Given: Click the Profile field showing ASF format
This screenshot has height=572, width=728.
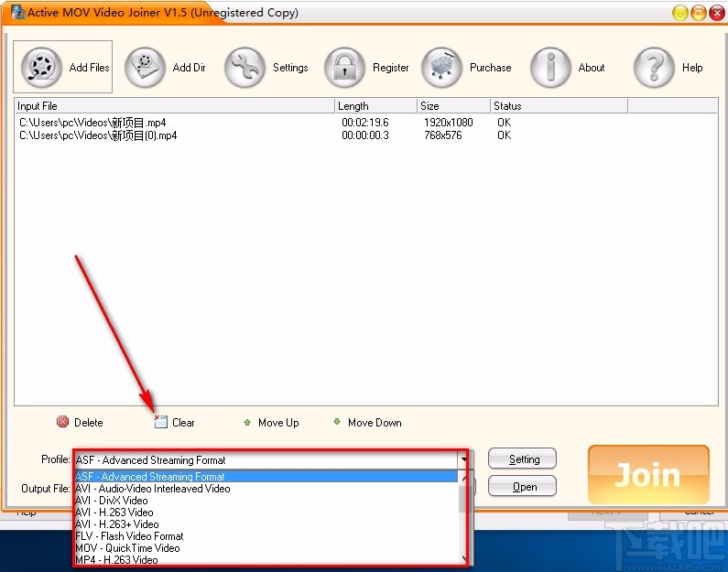Looking at the screenshot, I should [266, 460].
